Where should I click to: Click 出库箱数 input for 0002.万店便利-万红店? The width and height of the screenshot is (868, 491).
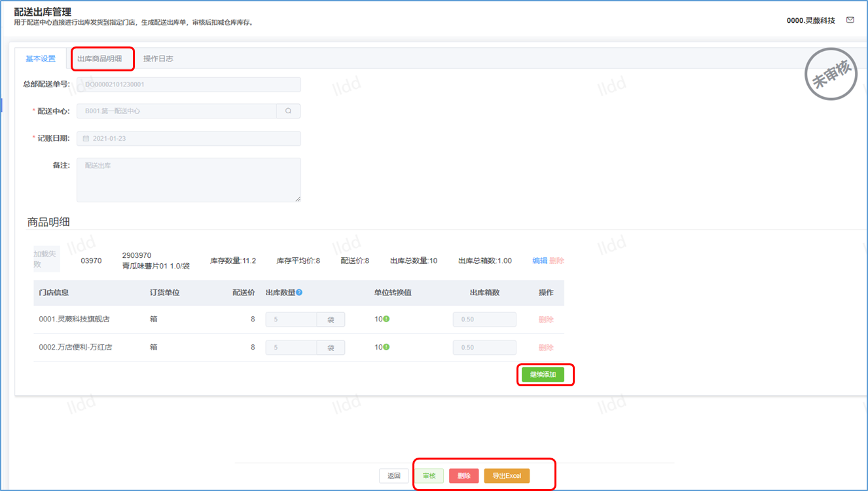[x=484, y=347]
